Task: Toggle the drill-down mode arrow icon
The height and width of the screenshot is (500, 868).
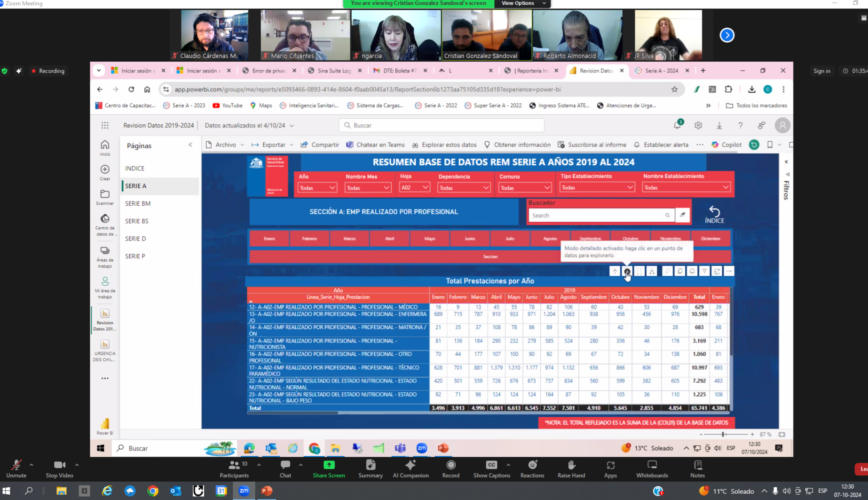Action: (627, 271)
